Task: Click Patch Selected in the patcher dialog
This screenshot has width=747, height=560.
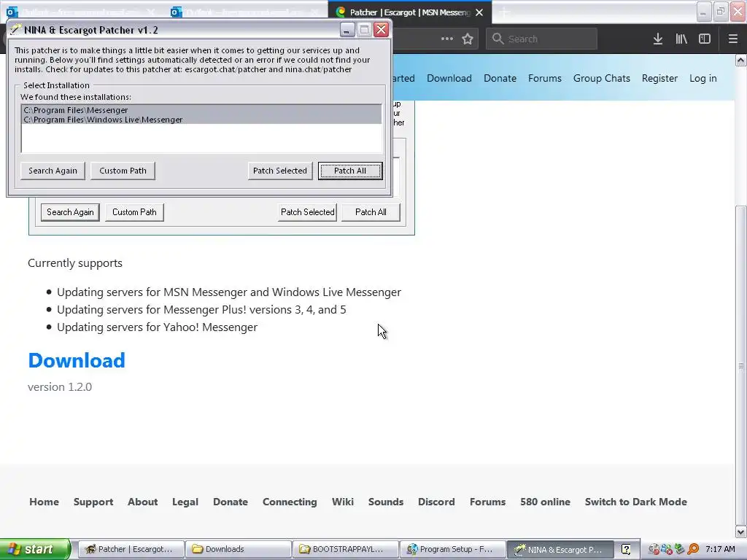Action: 280,171
